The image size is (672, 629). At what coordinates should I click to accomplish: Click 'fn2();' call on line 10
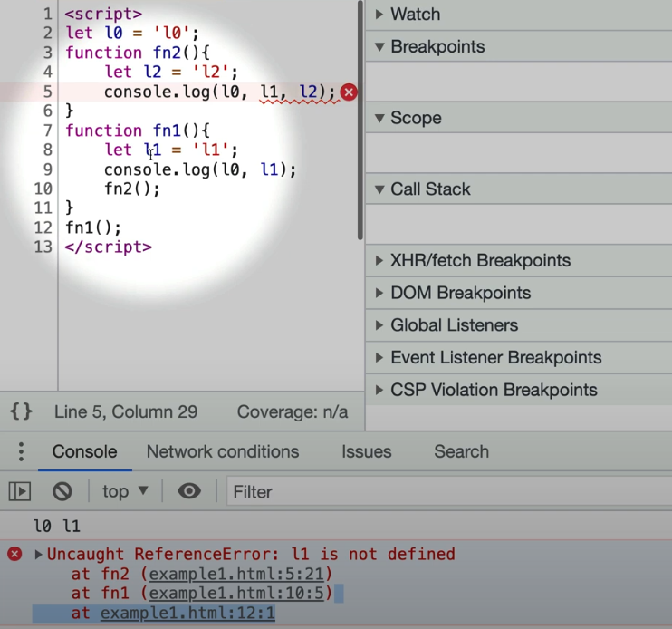point(132,189)
